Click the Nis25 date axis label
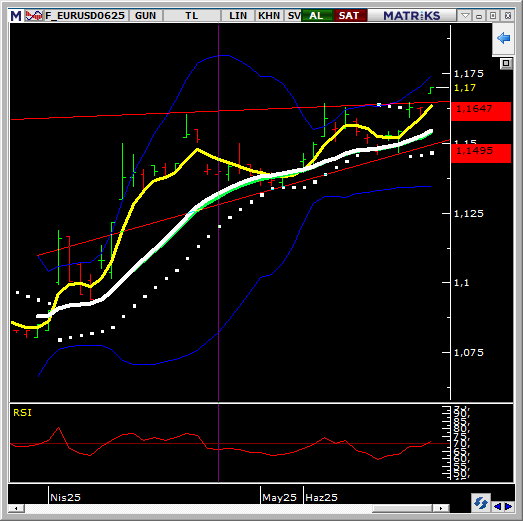 coord(65,497)
